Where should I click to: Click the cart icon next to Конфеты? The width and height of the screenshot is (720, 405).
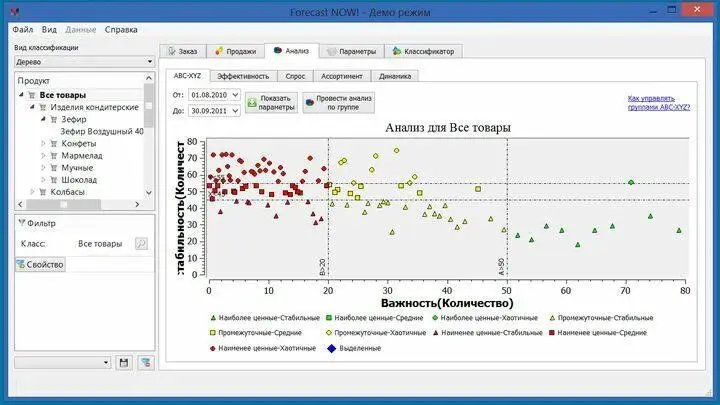(54, 144)
